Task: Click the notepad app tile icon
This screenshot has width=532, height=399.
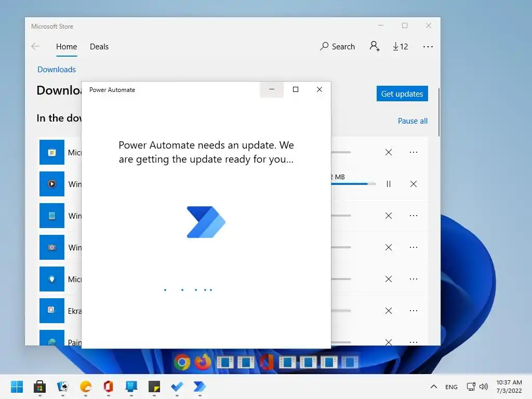Action: tap(52, 216)
